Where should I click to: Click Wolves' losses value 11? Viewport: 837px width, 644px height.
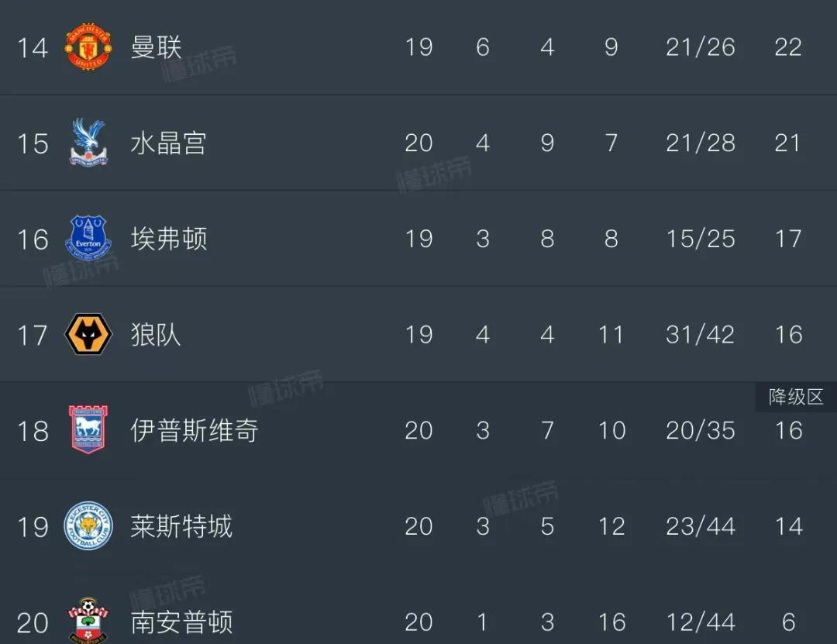pyautogui.click(x=611, y=335)
